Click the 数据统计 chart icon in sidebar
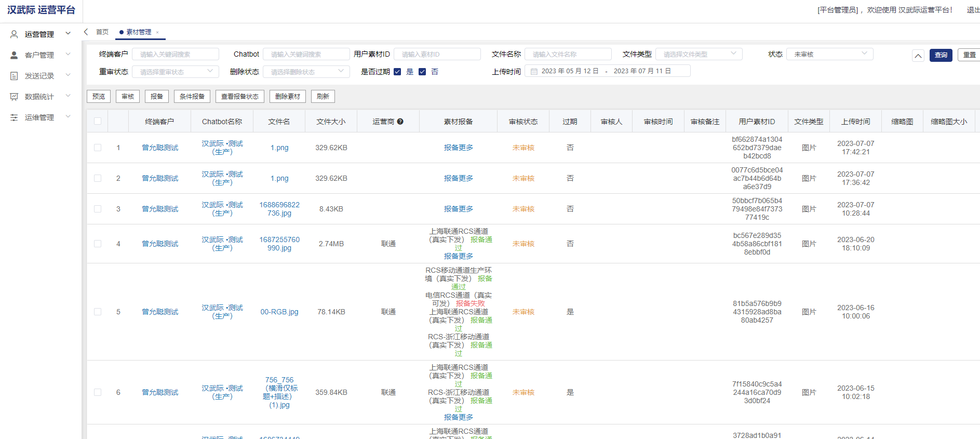Viewport: 980px width, 439px height. pyautogui.click(x=14, y=97)
